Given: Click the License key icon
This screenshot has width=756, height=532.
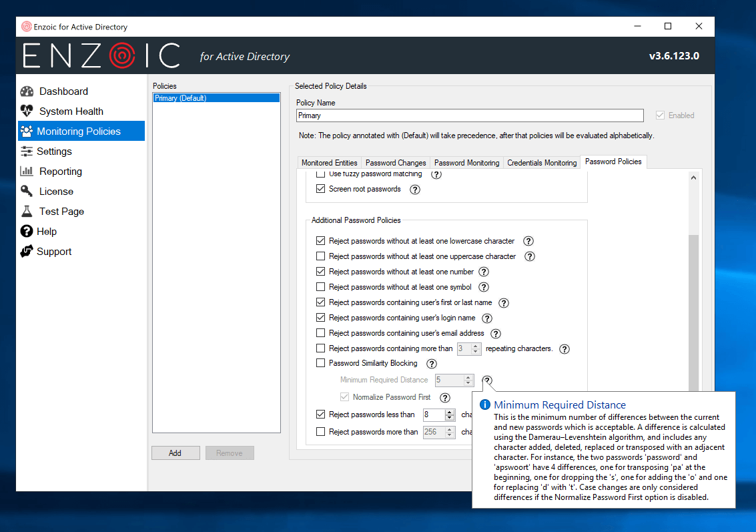Looking at the screenshot, I should pyautogui.click(x=27, y=192).
